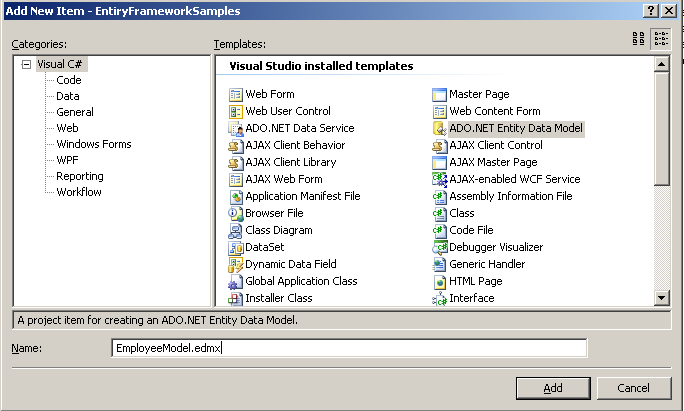Image resolution: width=684 pixels, height=411 pixels.
Task: Select the Windows Forms category
Action: pyautogui.click(x=94, y=144)
